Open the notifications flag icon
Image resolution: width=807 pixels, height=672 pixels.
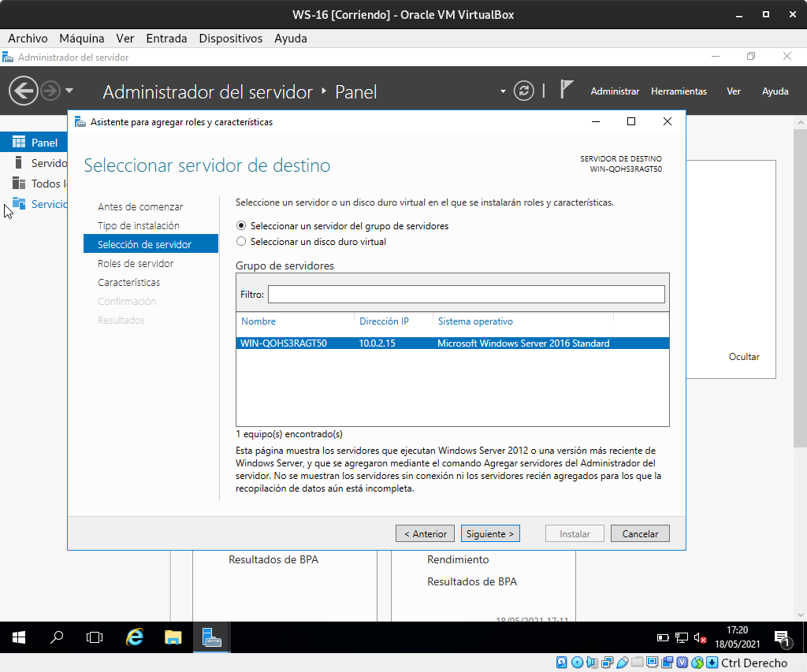566,90
